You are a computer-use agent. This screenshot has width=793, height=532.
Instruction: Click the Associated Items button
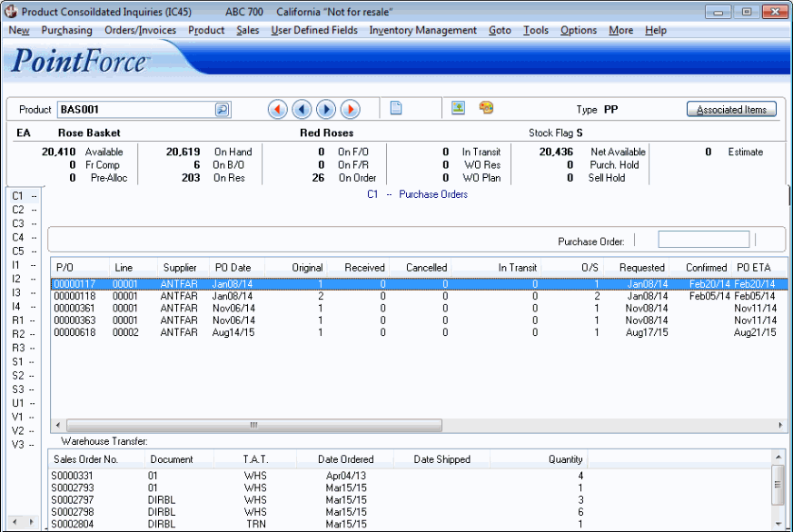pyautogui.click(x=731, y=110)
